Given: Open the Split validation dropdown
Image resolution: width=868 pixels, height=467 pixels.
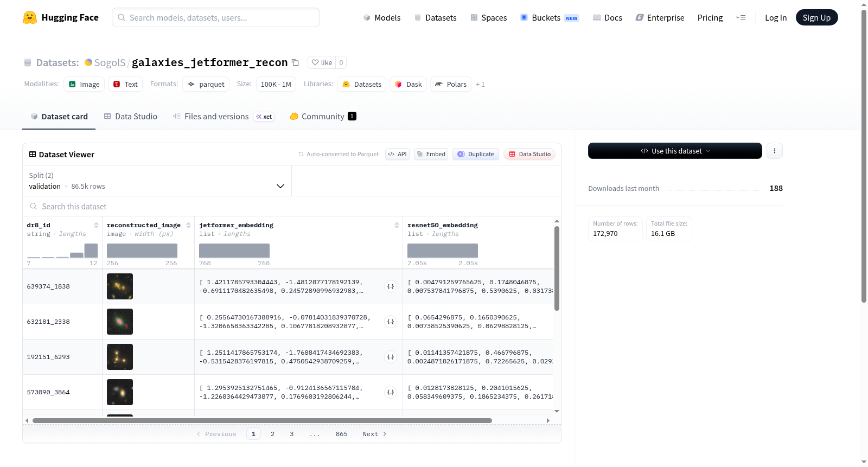Looking at the screenshot, I should (157, 181).
